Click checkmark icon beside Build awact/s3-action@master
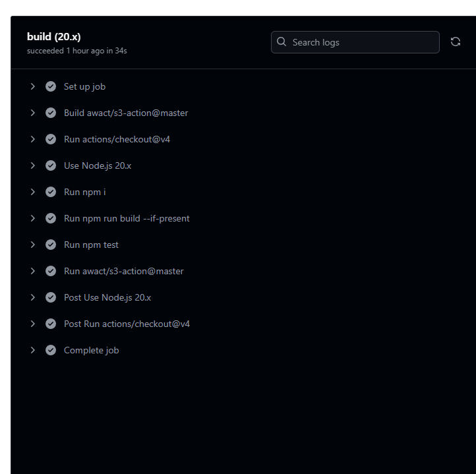The width and height of the screenshot is (476, 474). point(51,113)
